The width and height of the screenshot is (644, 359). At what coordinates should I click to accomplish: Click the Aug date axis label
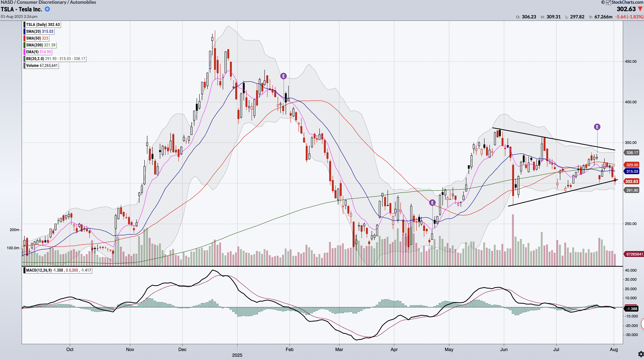tap(614, 350)
